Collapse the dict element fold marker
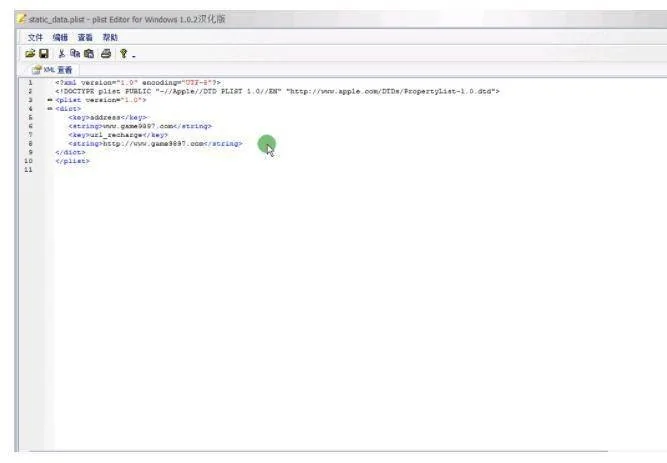This screenshot has width=667, height=463. click(49, 108)
